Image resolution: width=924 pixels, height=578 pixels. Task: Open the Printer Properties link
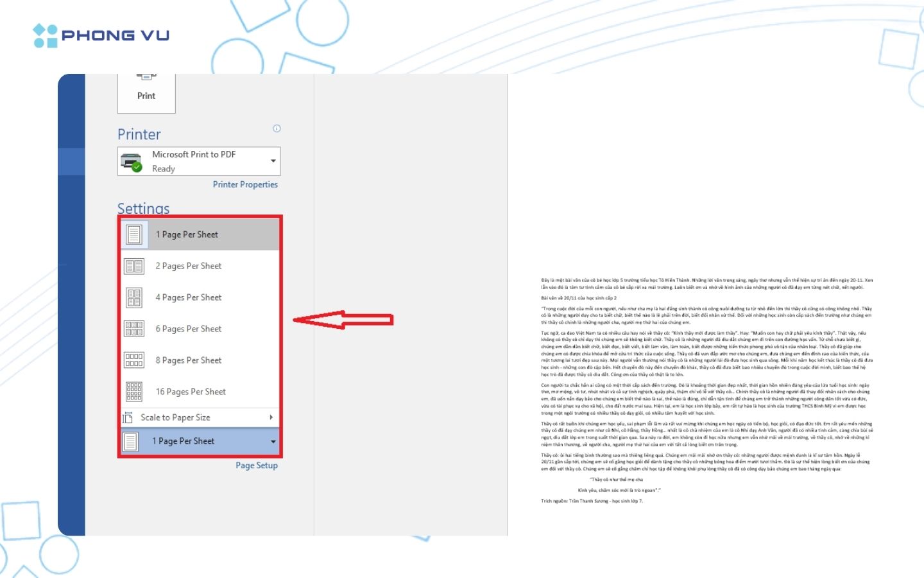(x=245, y=184)
